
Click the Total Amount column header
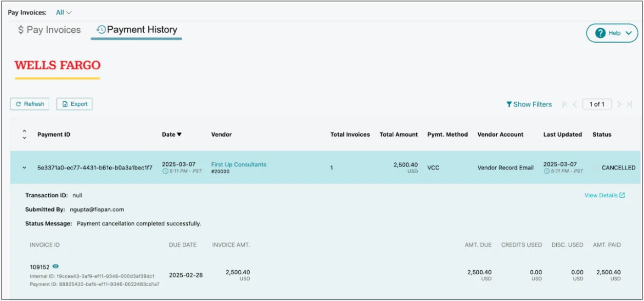tap(399, 135)
